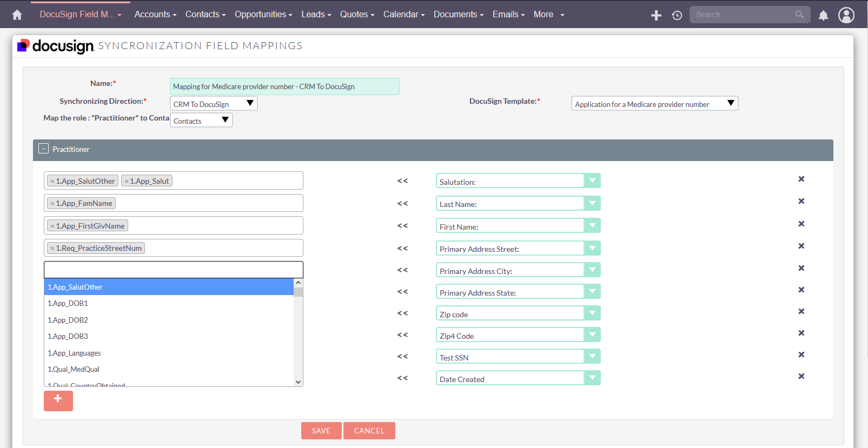Collapse the Practitioner section

(44, 149)
